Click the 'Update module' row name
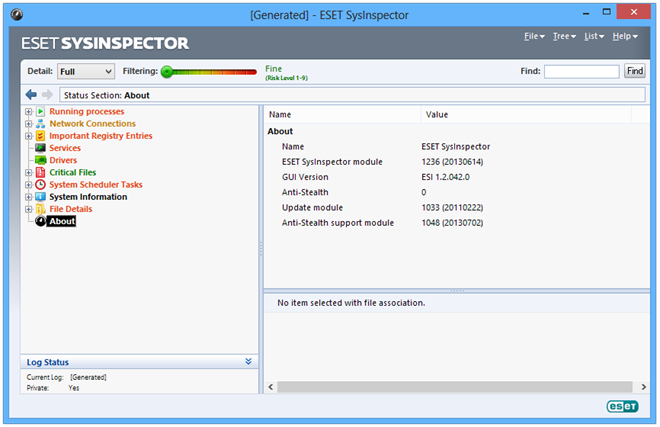 pos(312,208)
